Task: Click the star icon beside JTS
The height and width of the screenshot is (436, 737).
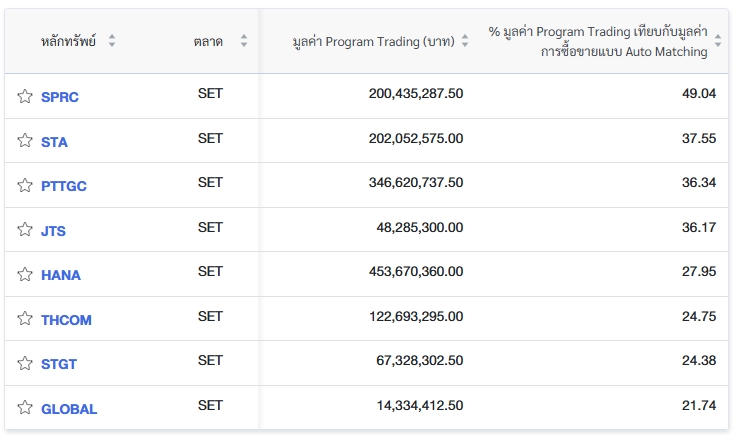Action: pos(25,230)
